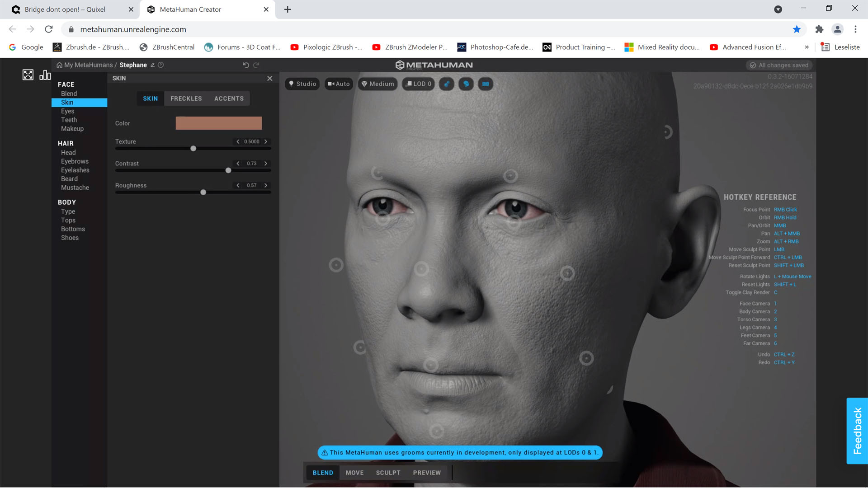868x488 pixels.
Task: Click the Texture value field 0.5000
Action: pyautogui.click(x=252, y=142)
